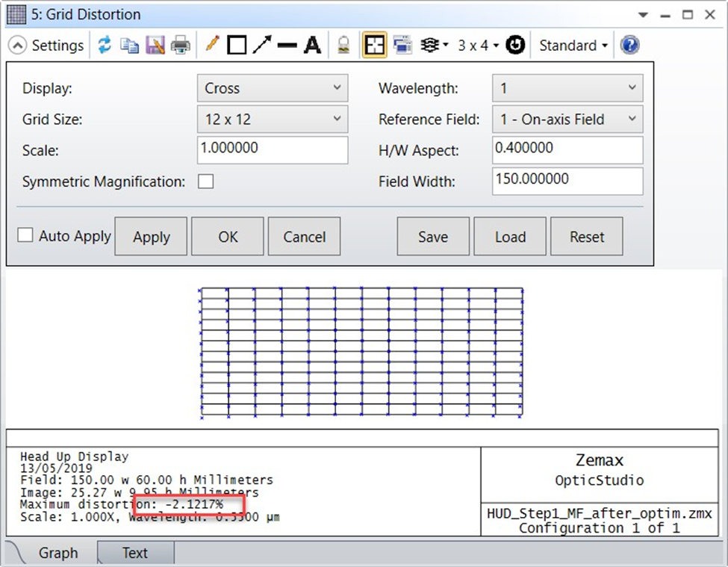The width and height of the screenshot is (728, 567).
Task: Open the Reference Field dropdown
Action: tap(567, 119)
